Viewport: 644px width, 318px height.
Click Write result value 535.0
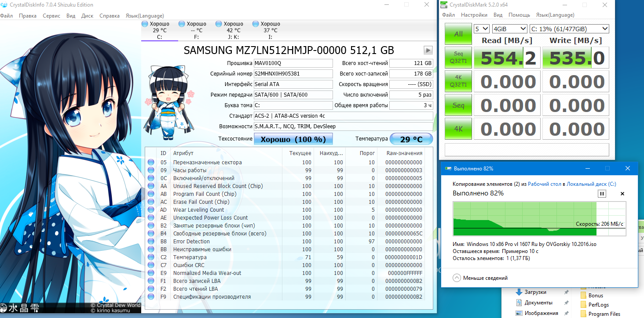[576, 58]
